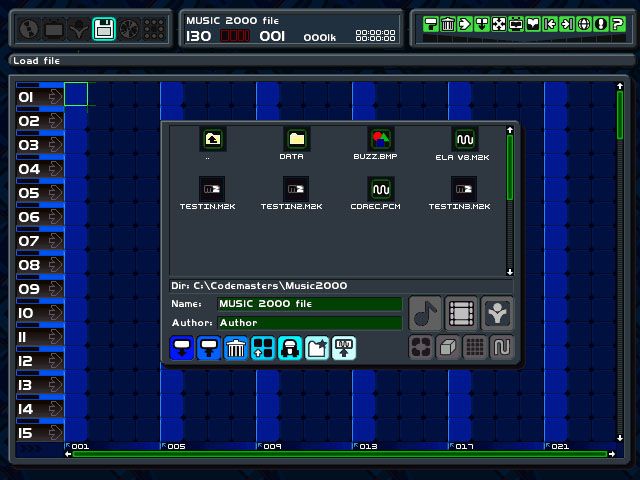This screenshot has height=480, width=640.
Task: Click the globe icon in top-left toolbar
Action: click(x=29, y=29)
